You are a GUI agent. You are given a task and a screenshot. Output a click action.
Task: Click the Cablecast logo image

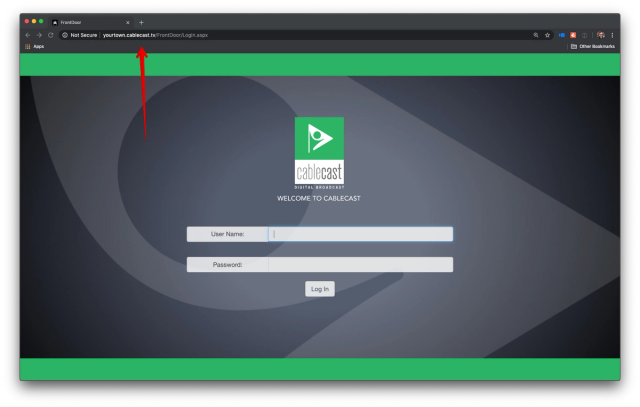[319, 153]
